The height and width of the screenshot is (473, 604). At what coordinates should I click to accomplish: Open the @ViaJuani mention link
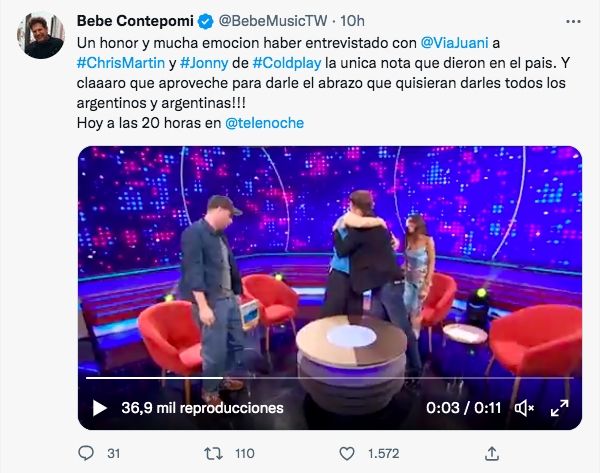tap(455, 43)
